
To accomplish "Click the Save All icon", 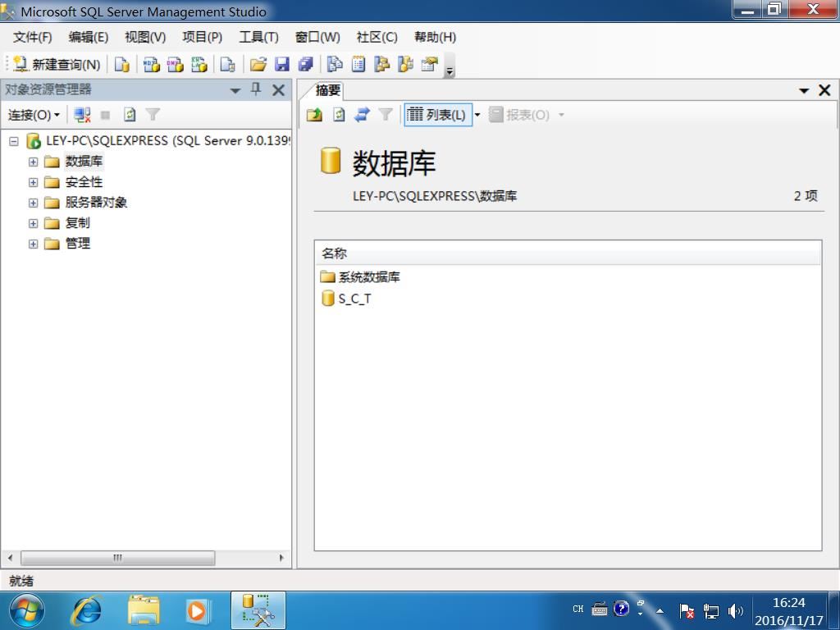I will pos(305,65).
